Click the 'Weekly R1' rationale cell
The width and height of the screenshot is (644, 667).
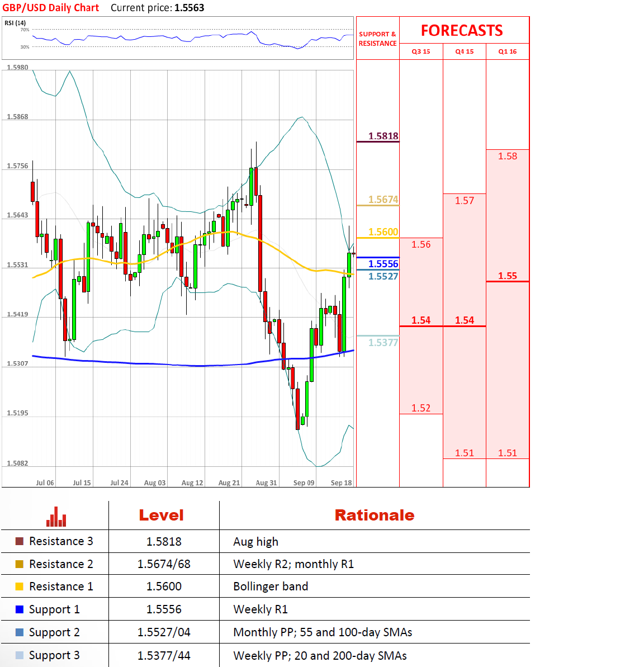[261, 609]
